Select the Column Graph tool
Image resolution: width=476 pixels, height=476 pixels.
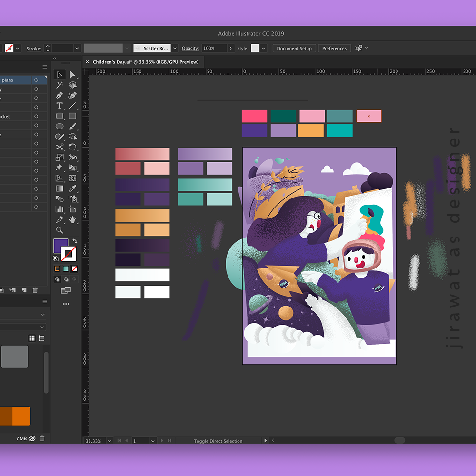59,209
